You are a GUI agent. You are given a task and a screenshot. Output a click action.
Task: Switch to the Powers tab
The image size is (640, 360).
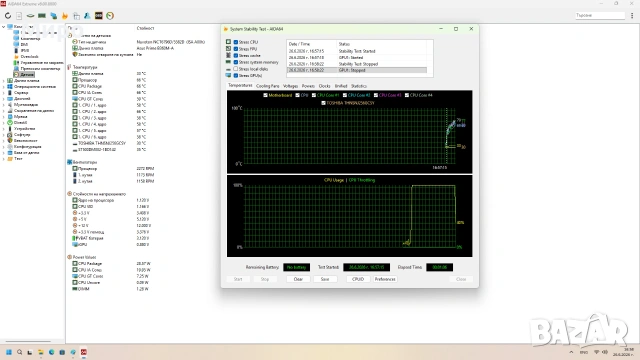308,86
